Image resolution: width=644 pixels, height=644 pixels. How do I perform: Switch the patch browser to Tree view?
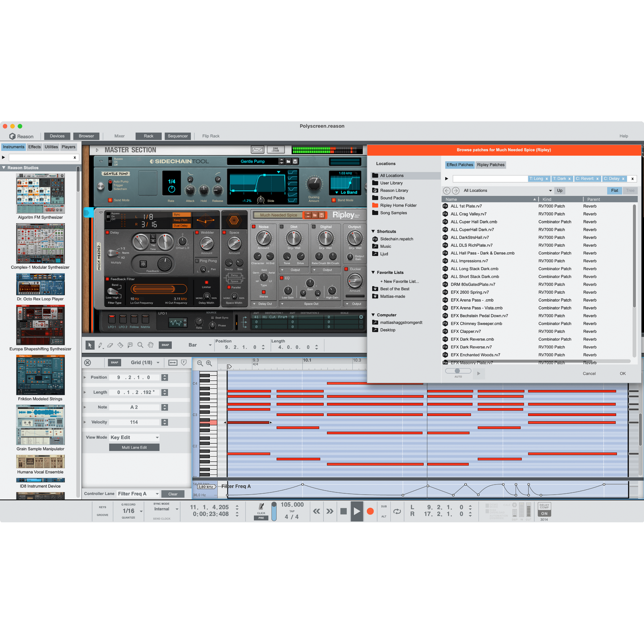tap(630, 190)
